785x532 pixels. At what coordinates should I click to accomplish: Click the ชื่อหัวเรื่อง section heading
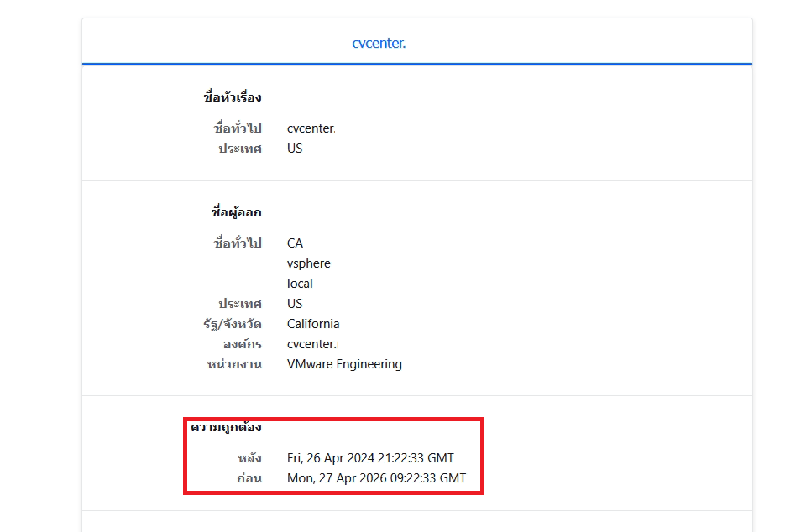tap(233, 97)
